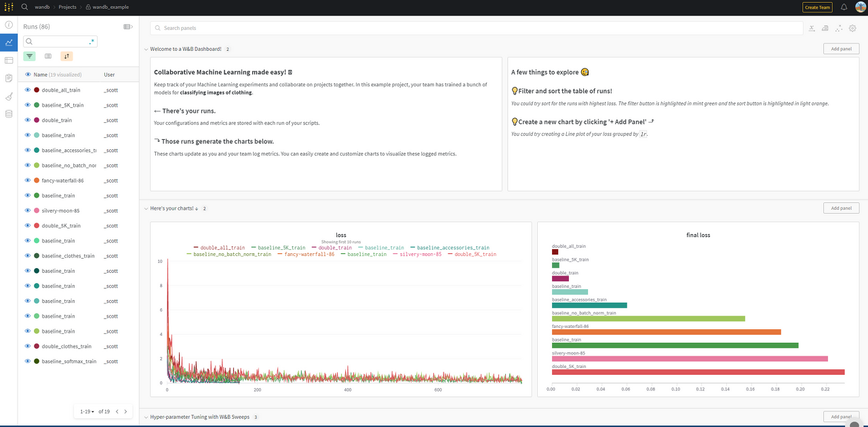Click the wandb_example breadcrumb

[x=111, y=7]
